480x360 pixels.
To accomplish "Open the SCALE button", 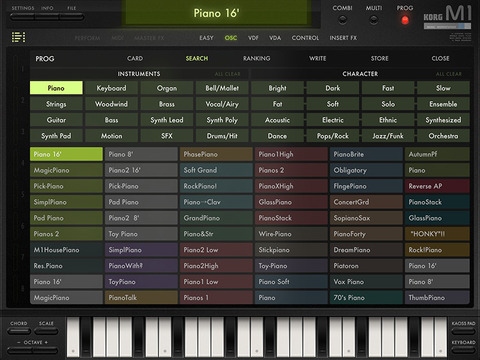I will [46, 331].
